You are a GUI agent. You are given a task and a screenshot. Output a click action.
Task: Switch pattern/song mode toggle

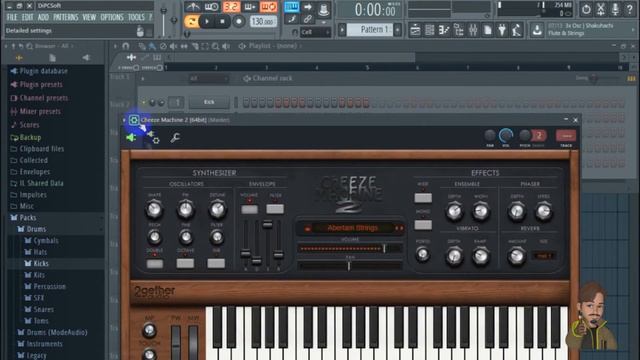point(191,21)
